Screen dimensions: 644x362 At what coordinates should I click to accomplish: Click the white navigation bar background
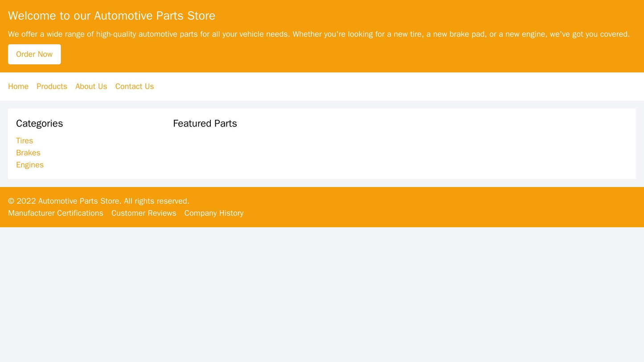click(x=401, y=86)
